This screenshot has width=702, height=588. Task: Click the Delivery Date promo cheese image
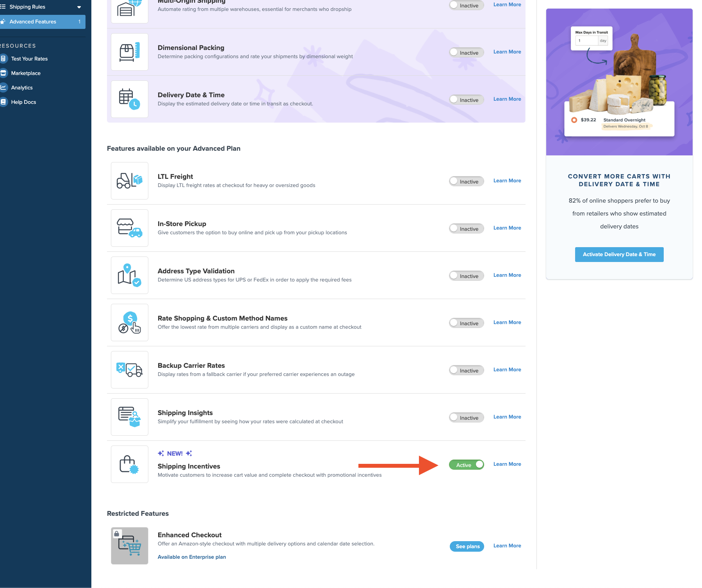pos(619,82)
